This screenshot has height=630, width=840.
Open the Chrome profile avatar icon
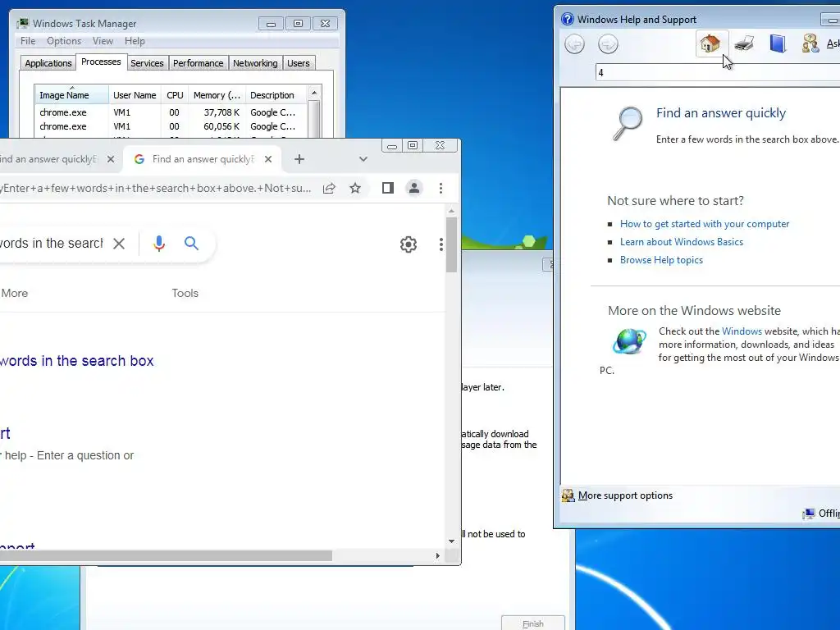414,188
